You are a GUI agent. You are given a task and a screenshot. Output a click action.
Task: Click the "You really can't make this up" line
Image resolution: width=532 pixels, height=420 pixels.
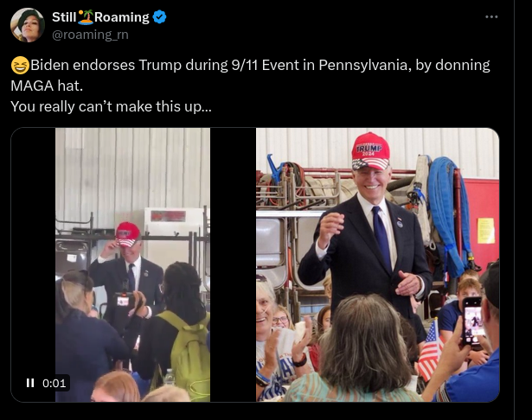coord(111,106)
